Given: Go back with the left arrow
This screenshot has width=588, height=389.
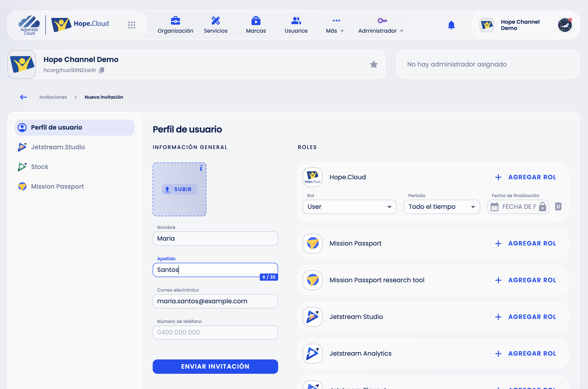Looking at the screenshot, I should point(23,97).
